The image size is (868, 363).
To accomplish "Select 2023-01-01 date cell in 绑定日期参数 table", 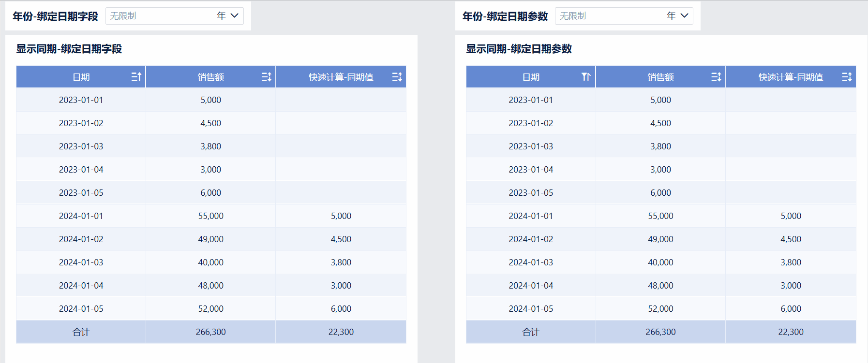I will pyautogui.click(x=531, y=100).
